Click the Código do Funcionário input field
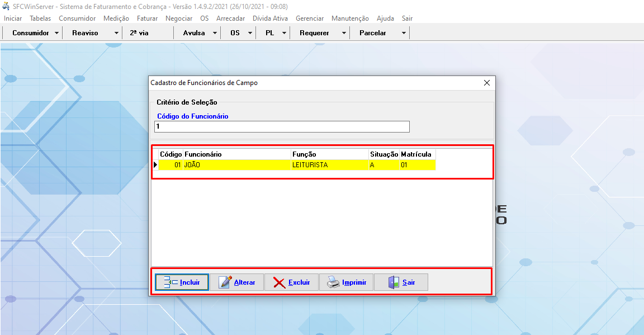This screenshot has width=644, height=335. pos(282,127)
